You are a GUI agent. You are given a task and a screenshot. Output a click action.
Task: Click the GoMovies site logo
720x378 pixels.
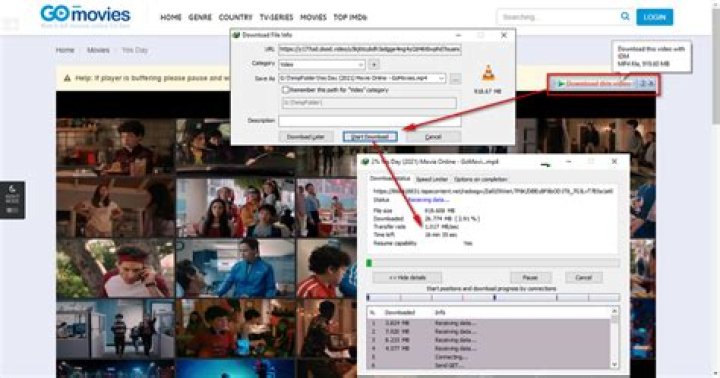(85, 15)
